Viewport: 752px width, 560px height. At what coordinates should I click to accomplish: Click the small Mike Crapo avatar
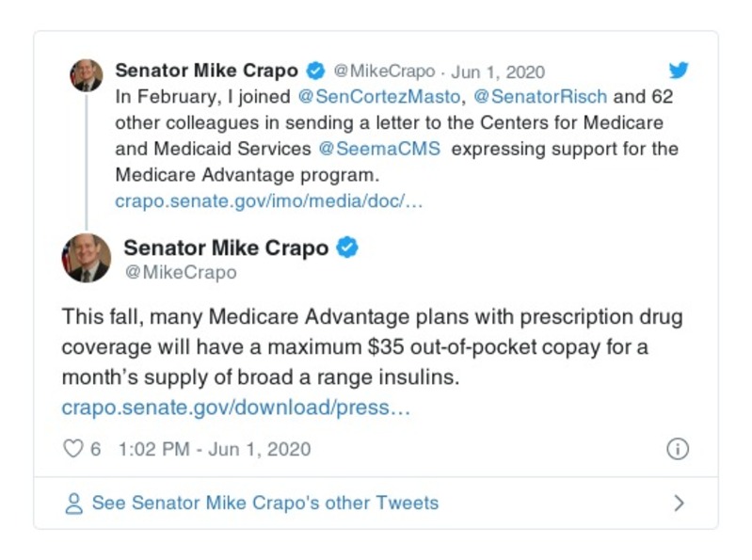(x=86, y=74)
